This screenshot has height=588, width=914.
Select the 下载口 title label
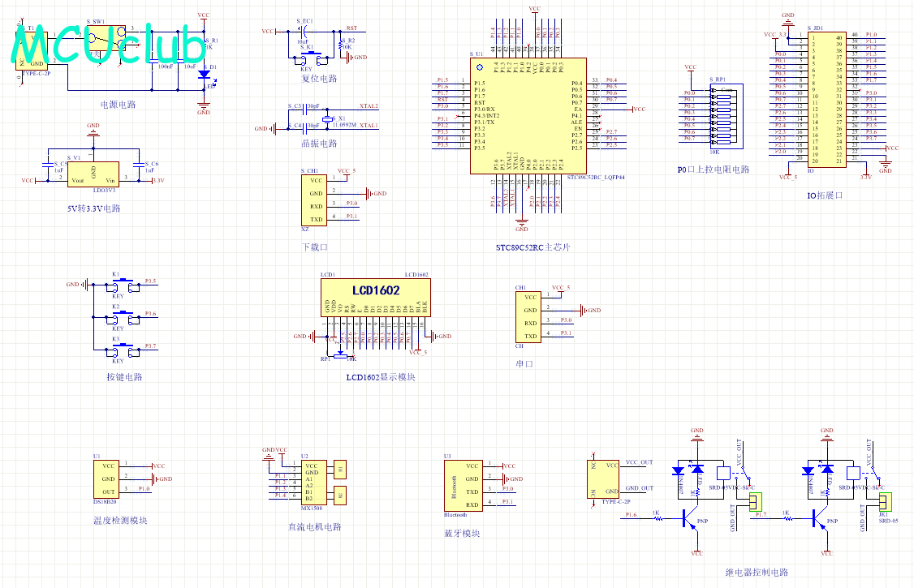click(x=315, y=247)
